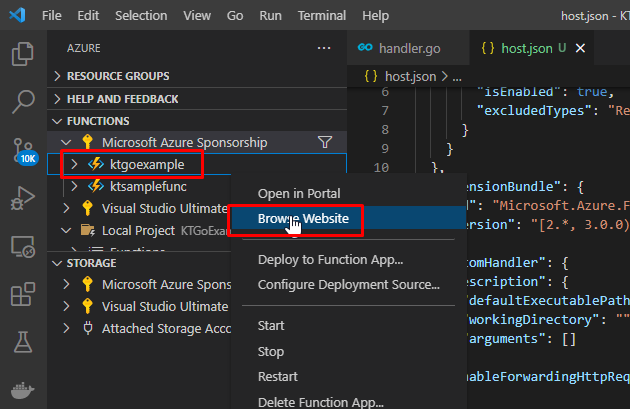Screen dimensions: 630x409
Task: Open the Terminal menu
Action: click(321, 15)
